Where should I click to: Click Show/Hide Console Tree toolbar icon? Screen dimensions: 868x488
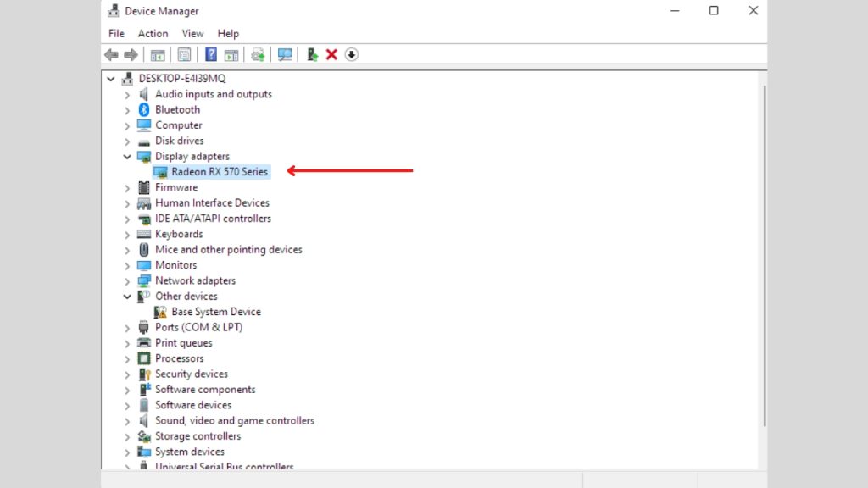tap(158, 55)
